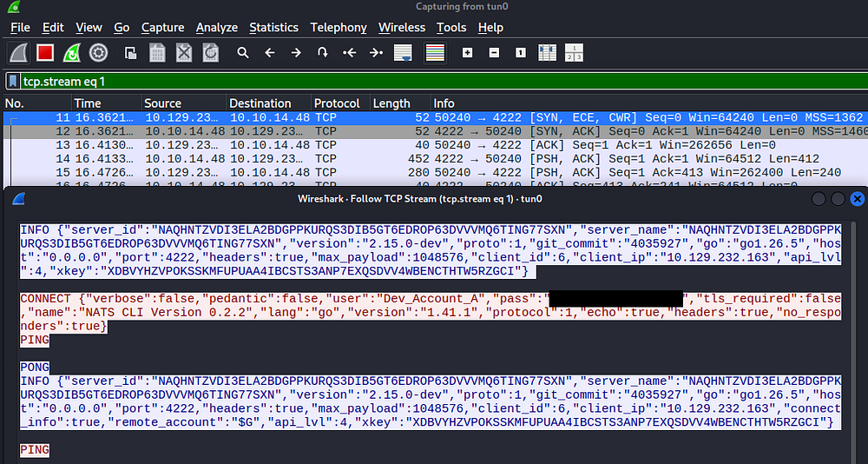Image resolution: width=868 pixels, height=464 pixels.
Task: Click the Find packet magnifier icon
Action: 242,53
